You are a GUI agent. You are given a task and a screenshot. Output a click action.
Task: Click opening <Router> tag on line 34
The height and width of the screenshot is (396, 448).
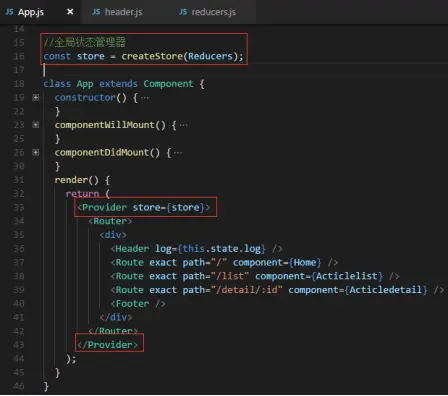point(110,221)
